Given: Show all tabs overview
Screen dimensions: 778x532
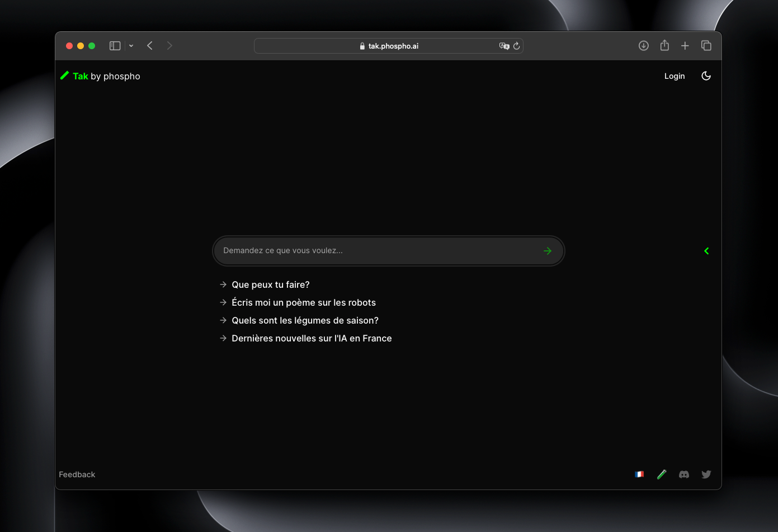Looking at the screenshot, I should [706, 45].
